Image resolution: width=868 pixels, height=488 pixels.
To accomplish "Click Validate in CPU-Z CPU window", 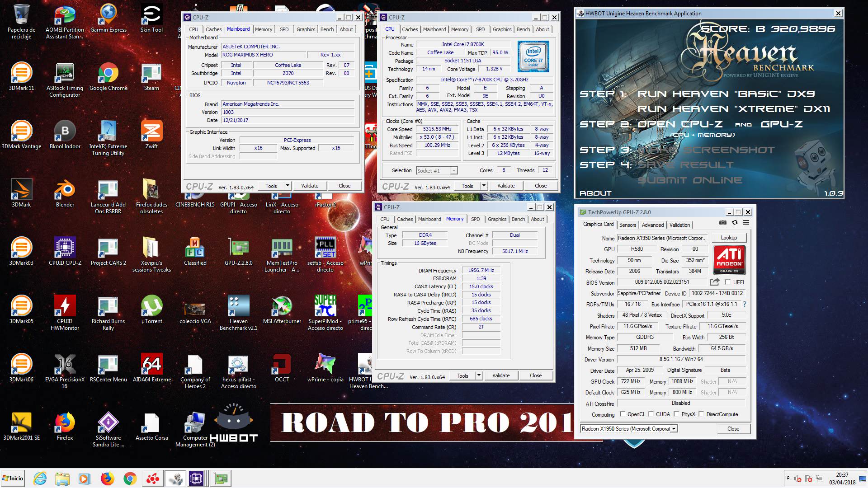I will pos(506,186).
